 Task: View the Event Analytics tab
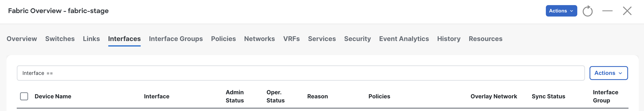(x=404, y=39)
